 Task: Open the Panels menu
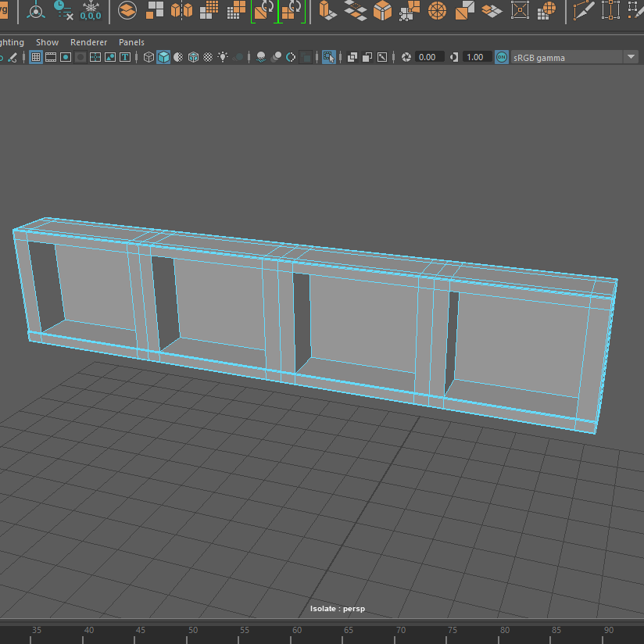[x=131, y=42]
